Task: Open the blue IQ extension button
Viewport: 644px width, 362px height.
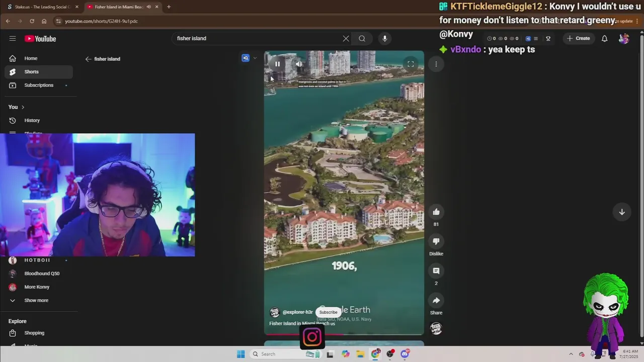Action: pos(246,58)
